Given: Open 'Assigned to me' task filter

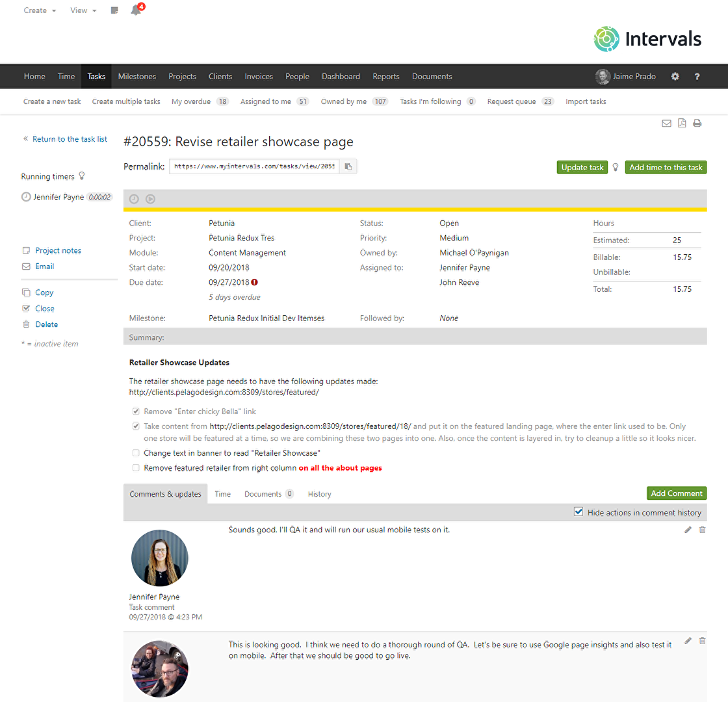Looking at the screenshot, I should coord(274,101).
